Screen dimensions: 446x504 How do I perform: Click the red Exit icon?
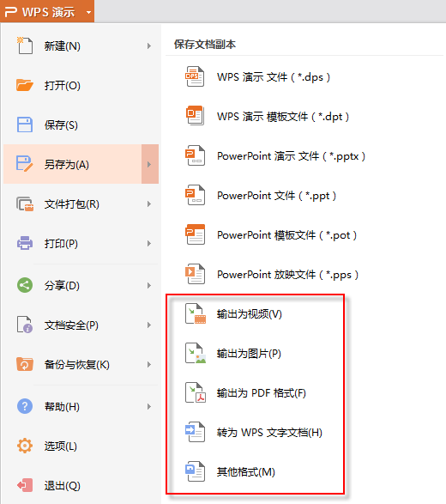pos(25,485)
